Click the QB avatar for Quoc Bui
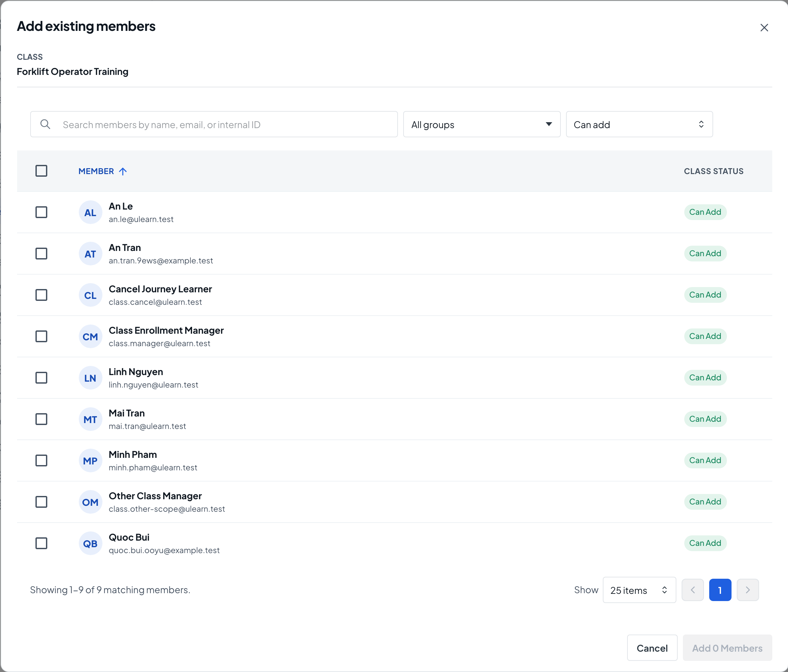Image resolution: width=788 pixels, height=672 pixels. 91,543
